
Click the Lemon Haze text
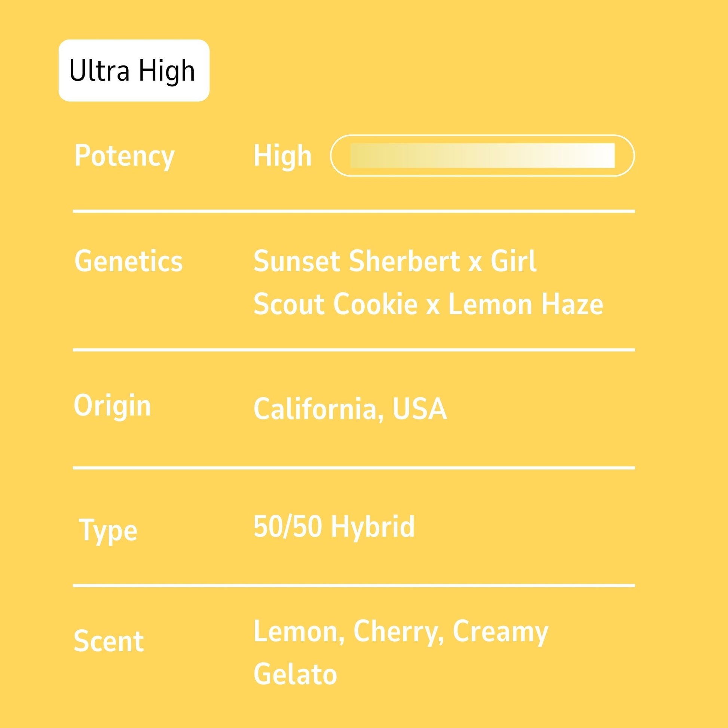coord(525,304)
